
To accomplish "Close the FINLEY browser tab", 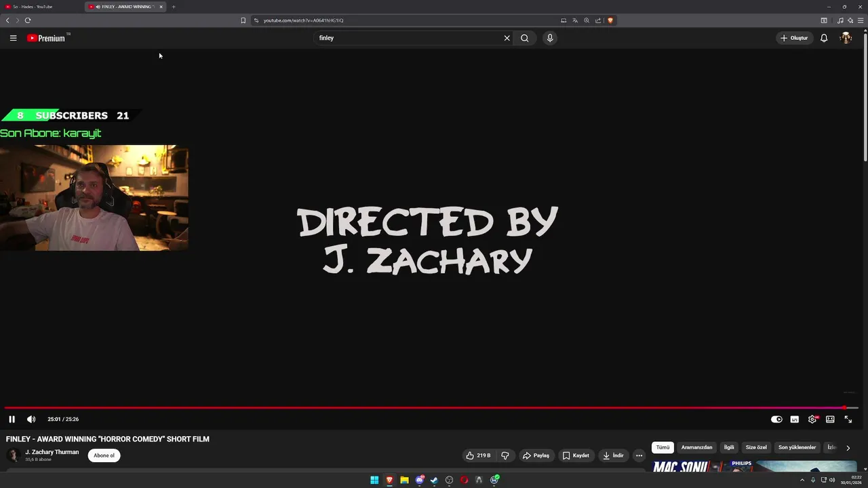I will 161,7.
